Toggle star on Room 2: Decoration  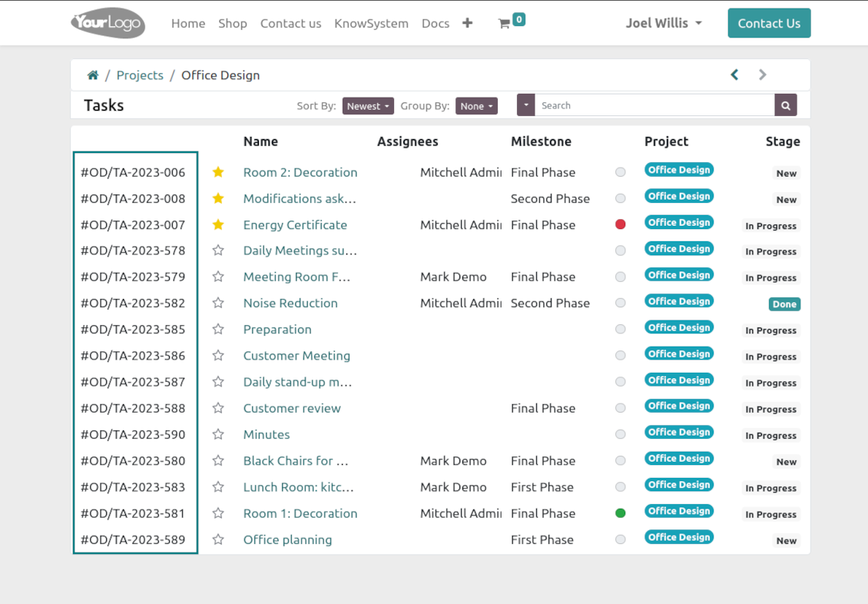(218, 173)
